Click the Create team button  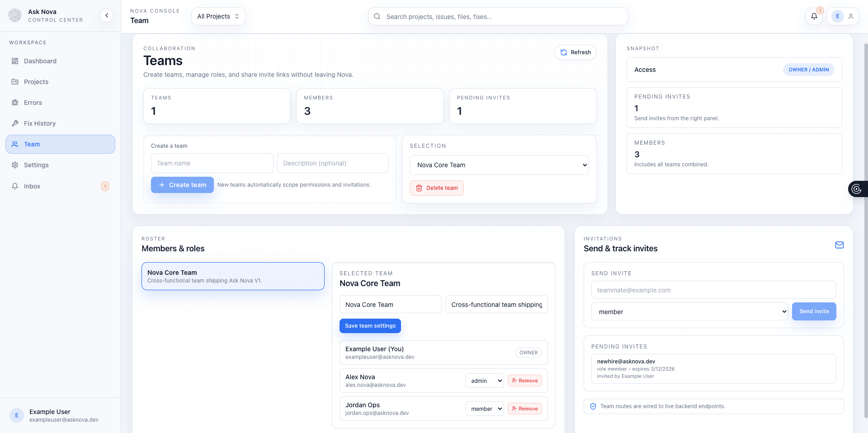(x=182, y=185)
